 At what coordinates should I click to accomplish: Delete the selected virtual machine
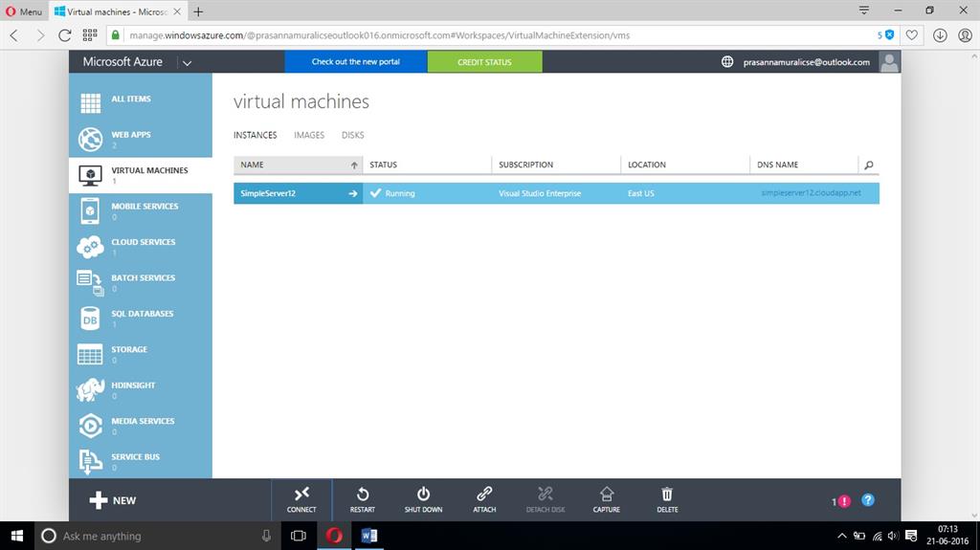tap(667, 500)
